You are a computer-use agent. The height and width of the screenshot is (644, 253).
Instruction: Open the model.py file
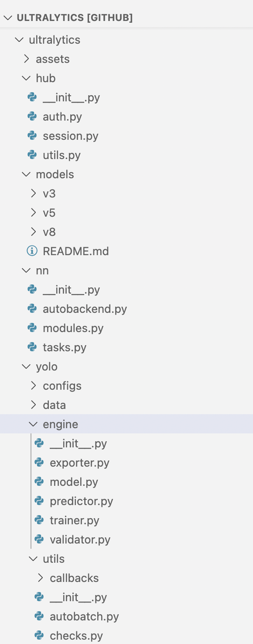74,481
